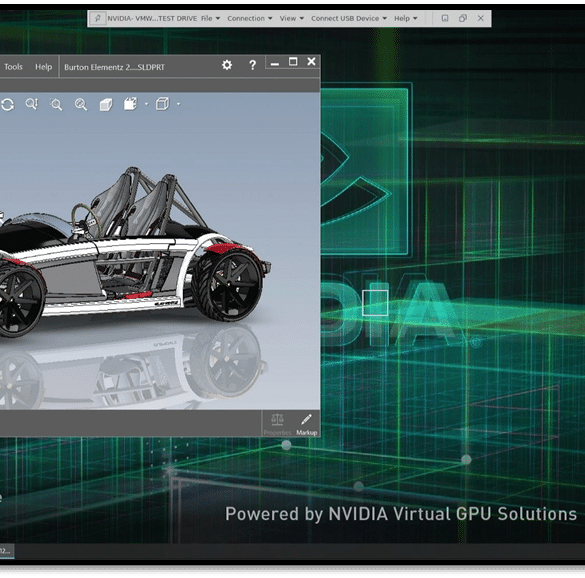Open the question mark help icon
The height and width of the screenshot is (578, 585).
[252, 65]
